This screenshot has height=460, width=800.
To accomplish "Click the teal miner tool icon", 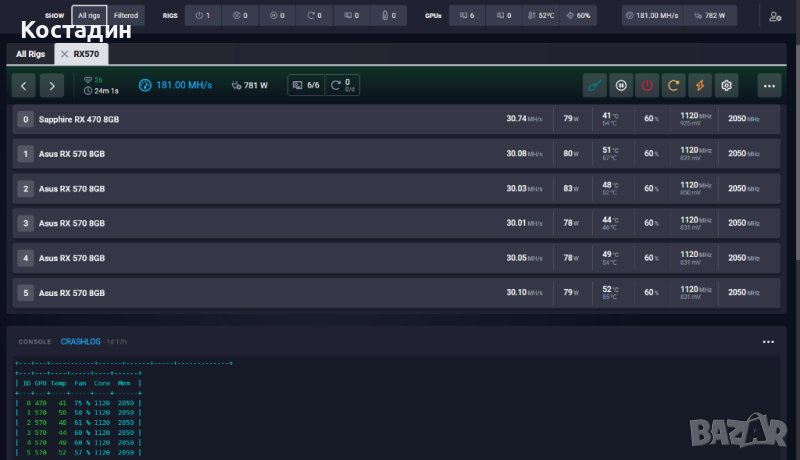I will point(595,86).
